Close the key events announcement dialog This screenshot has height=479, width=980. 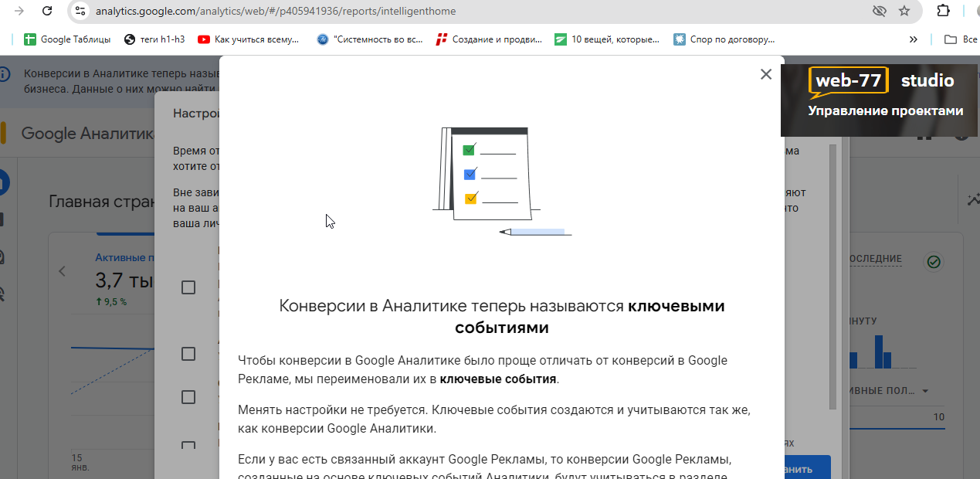click(765, 74)
